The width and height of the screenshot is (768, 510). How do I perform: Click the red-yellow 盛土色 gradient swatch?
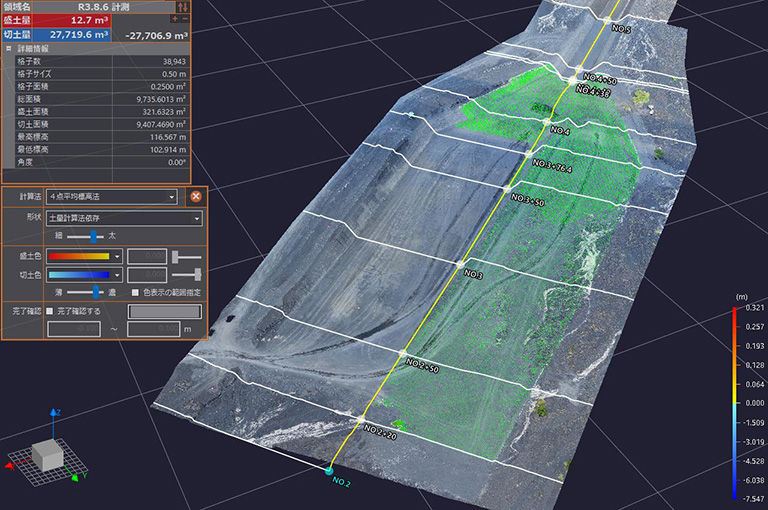tap(79, 256)
